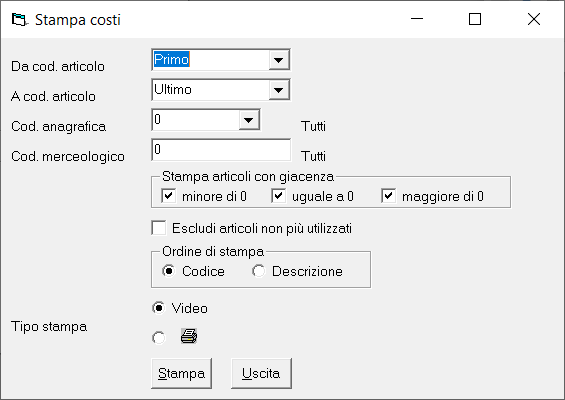Enable 'Escludi articoli non più utilizzati'

click(x=159, y=228)
